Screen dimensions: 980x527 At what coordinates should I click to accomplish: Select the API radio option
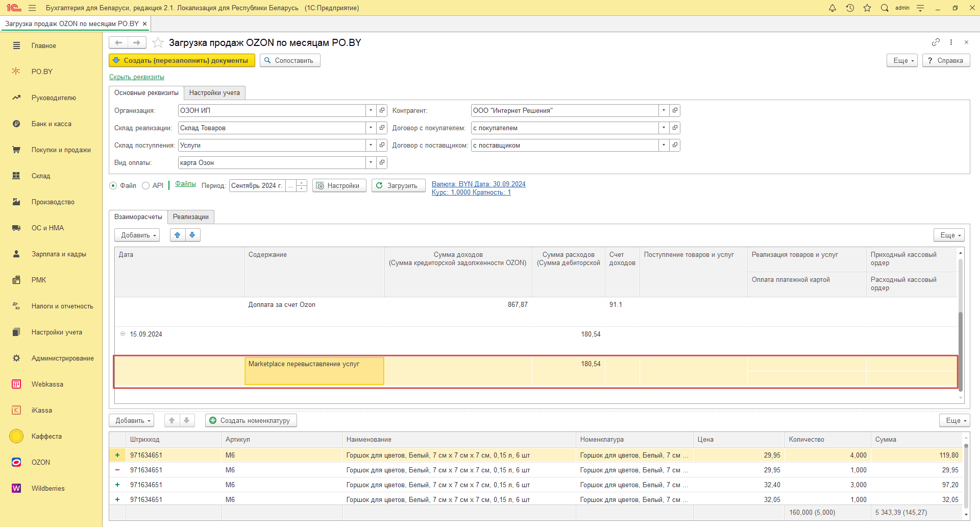coord(146,185)
